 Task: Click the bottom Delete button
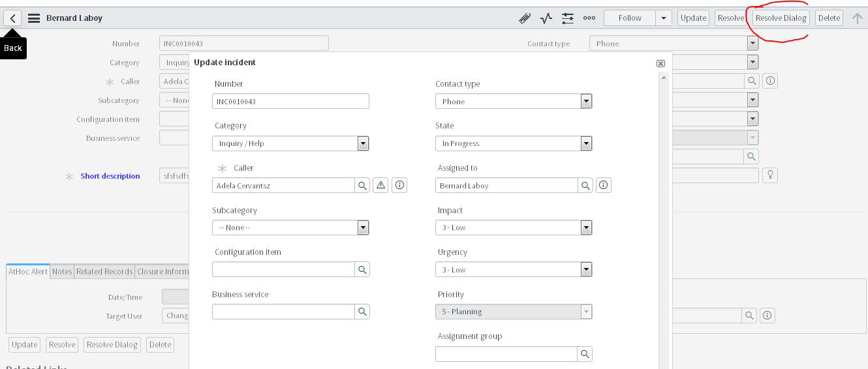point(160,345)
